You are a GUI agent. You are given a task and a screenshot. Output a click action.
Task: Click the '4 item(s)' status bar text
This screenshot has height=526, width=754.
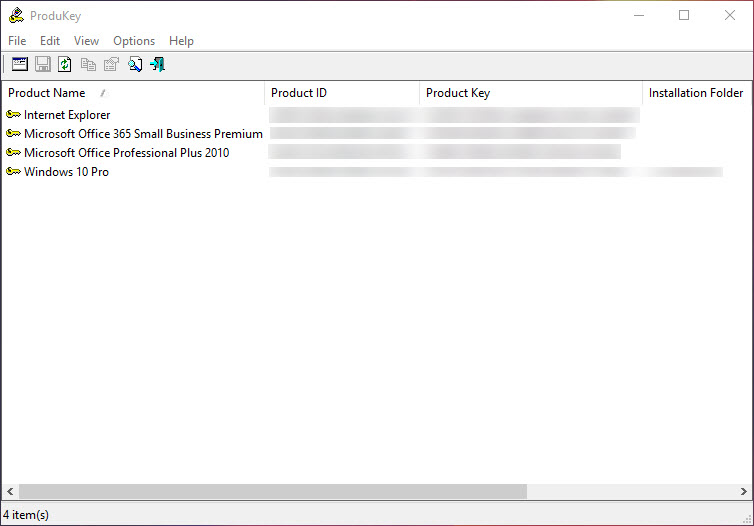tap(26, 515)
